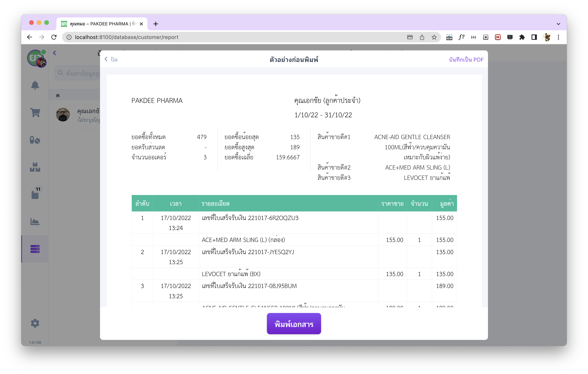Screen dimensions: 588x374
Task: Click the customer search field
Action: click(x=78, y=73)
